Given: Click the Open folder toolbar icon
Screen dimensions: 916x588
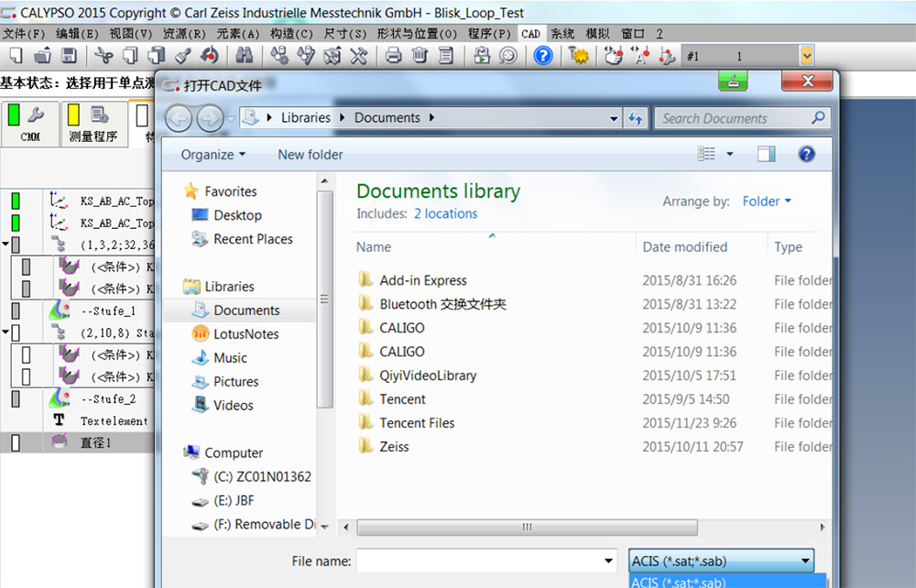Looking at the screenshot, I should 42,56.
